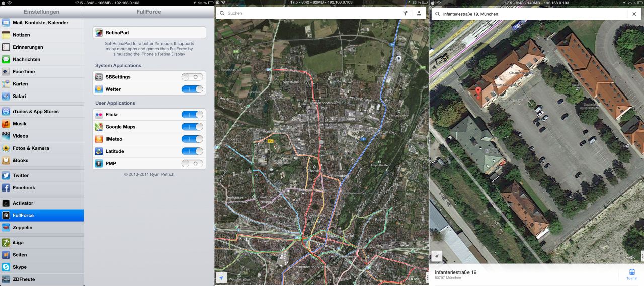Click "© 2010-2011 Ryan Petrich" text
This screenshot has width=644, height=286.
[x=149, y=174]
